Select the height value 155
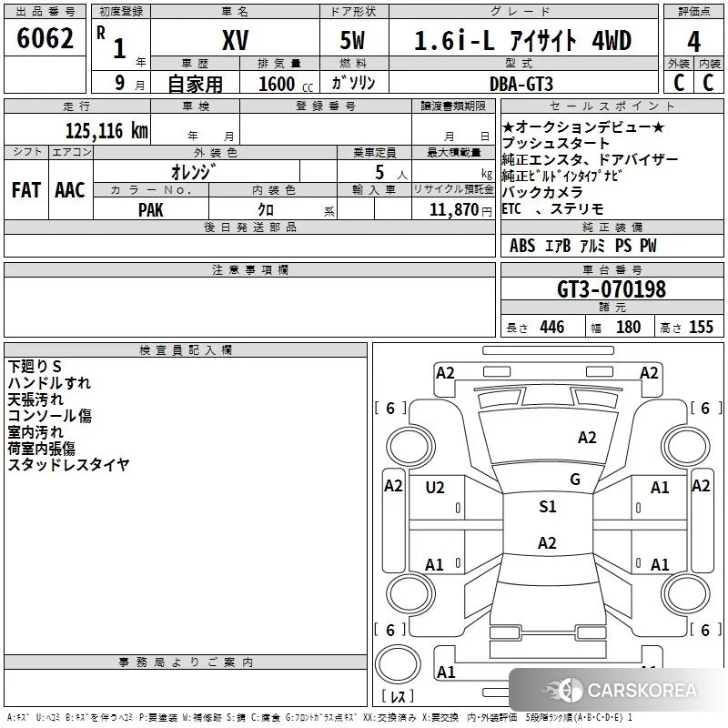Viewport: 728px width, 728px height. (701, 327)
